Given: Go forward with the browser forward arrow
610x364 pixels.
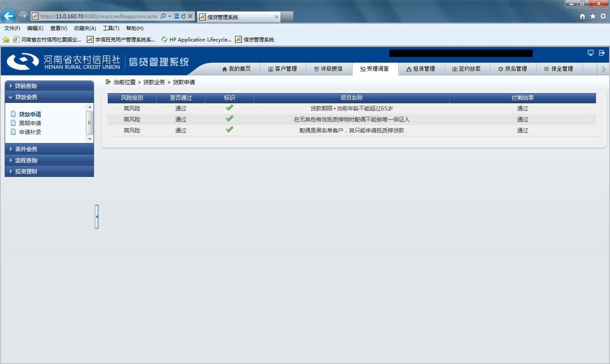Looking at the screenshot, I should (23, 16).
